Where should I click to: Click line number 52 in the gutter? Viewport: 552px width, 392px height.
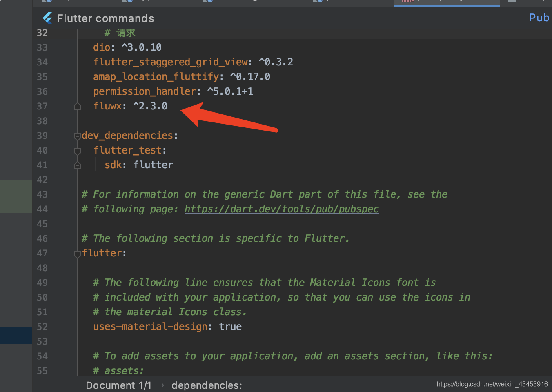coord(42,327)
